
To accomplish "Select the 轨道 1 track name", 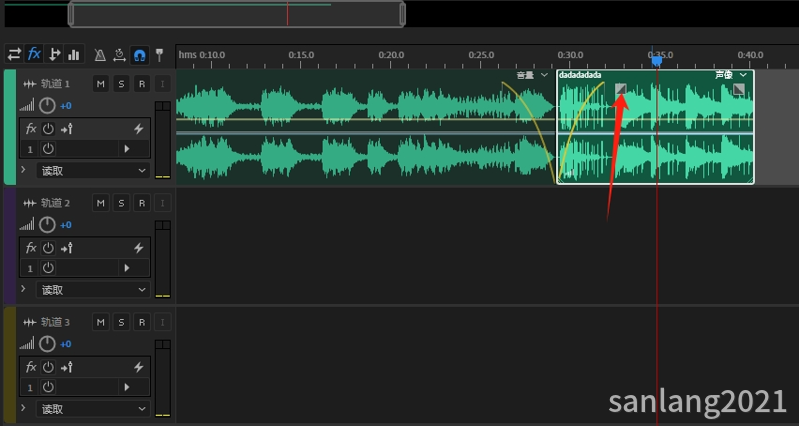I will point(55,84).
